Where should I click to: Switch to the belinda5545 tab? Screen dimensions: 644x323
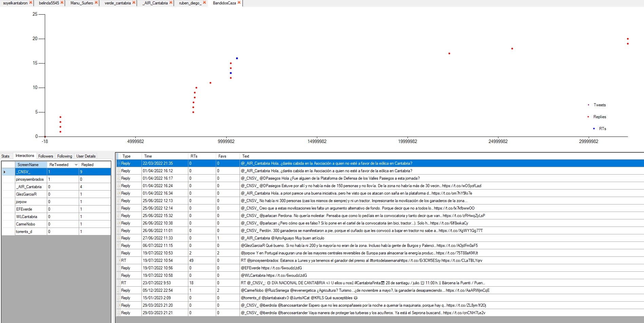49,3
